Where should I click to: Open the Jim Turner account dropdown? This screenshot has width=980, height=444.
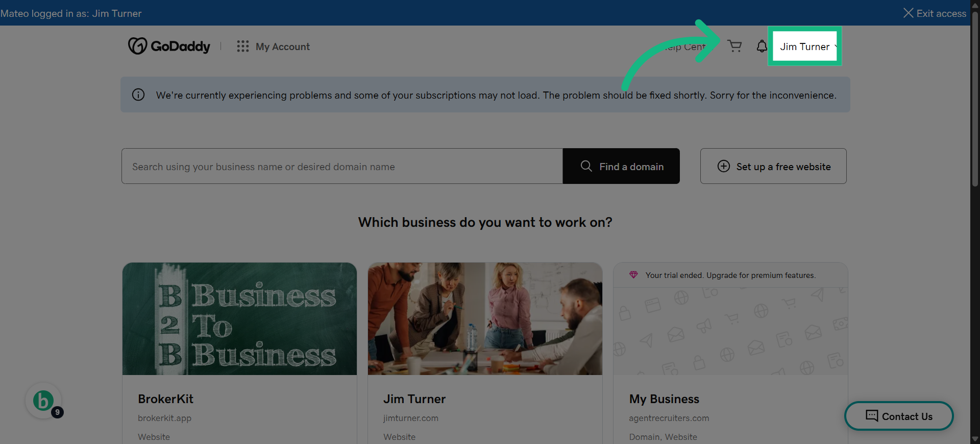(805, 46)
